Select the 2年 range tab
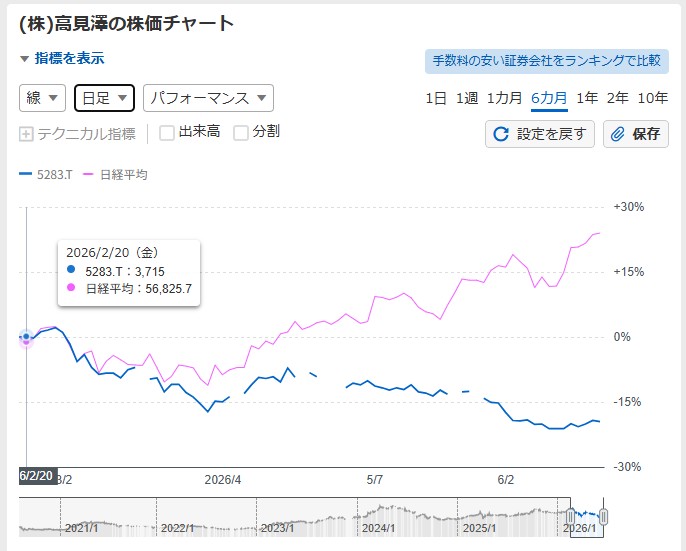 tap(617, 98)
